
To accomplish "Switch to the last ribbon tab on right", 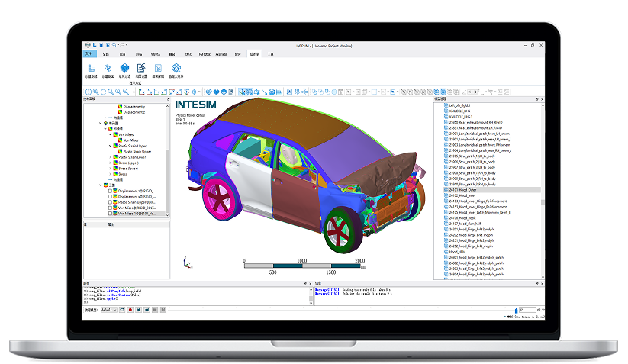I will click(x=270, y=55).
